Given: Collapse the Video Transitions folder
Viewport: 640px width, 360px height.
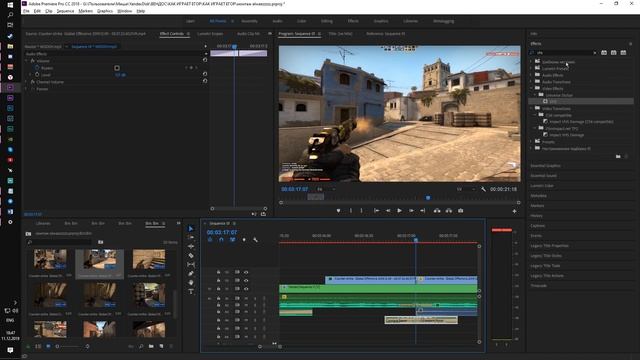Looking at the screenshot, I should [531, 109].
